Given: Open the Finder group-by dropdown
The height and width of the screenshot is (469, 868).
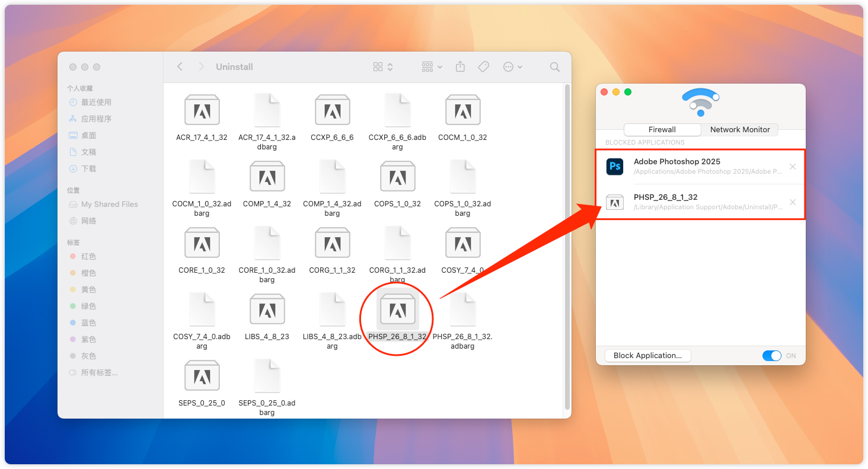Looking at the screenshot, I should tap(432, 67).
